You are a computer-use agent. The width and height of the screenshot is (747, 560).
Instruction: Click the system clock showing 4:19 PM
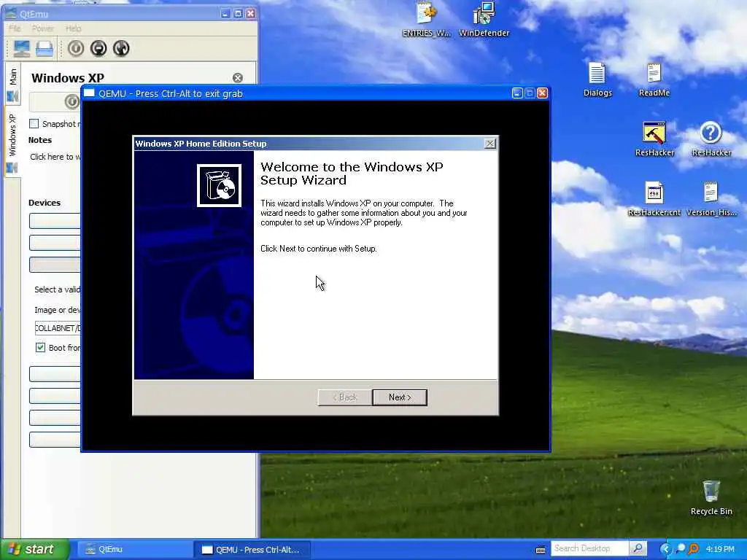[720, 549]
